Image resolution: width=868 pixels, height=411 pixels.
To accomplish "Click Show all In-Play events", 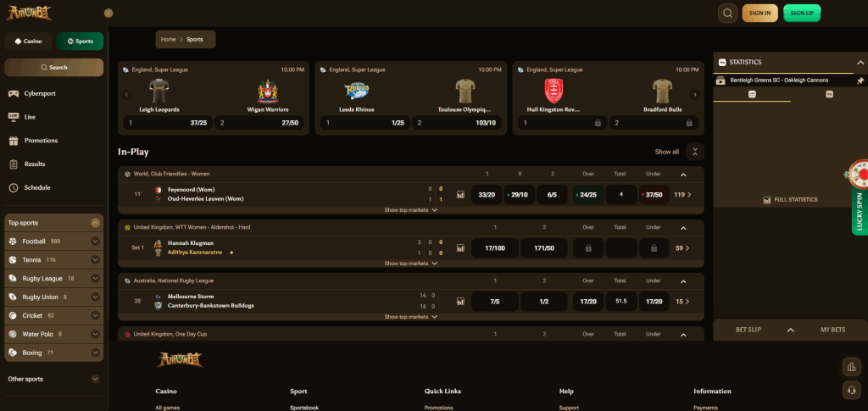I will tap(666, 152).
